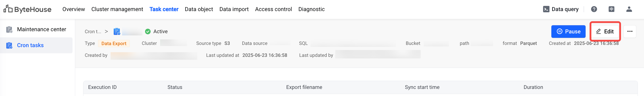The image size is (644, 96).
Task: Click the green Active status checkmark
Action: [x=148, y=31]
